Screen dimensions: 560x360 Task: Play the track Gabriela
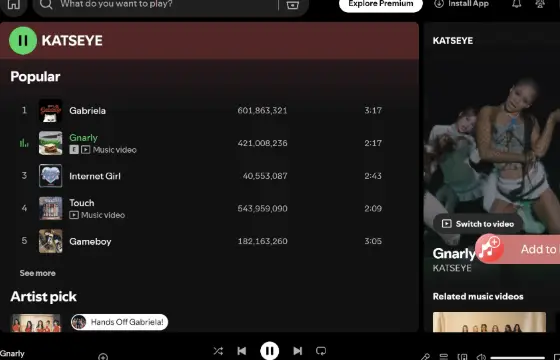click(88, 111)
